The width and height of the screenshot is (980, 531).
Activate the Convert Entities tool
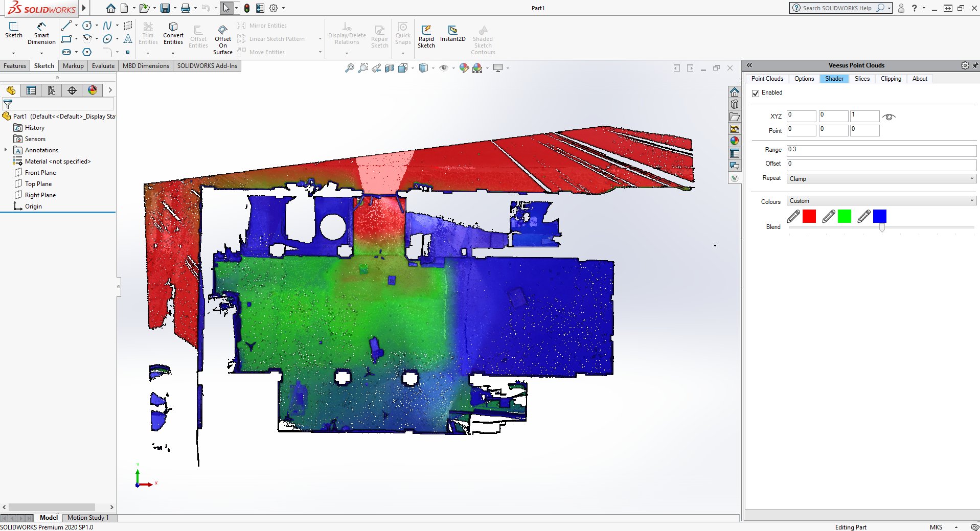click(x=173, y=33)
